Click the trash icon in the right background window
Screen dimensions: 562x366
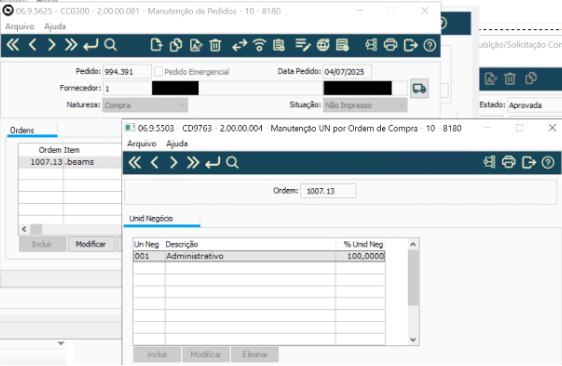click(x=510, y=78)
